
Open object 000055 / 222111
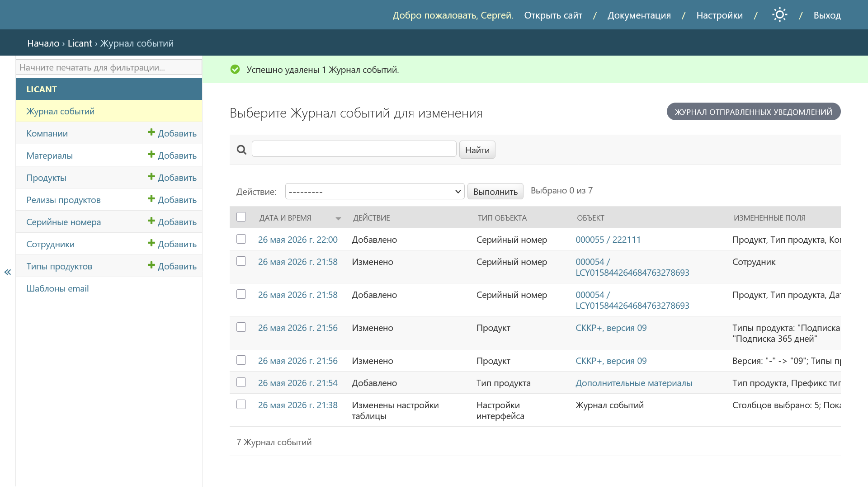(608, 240)
